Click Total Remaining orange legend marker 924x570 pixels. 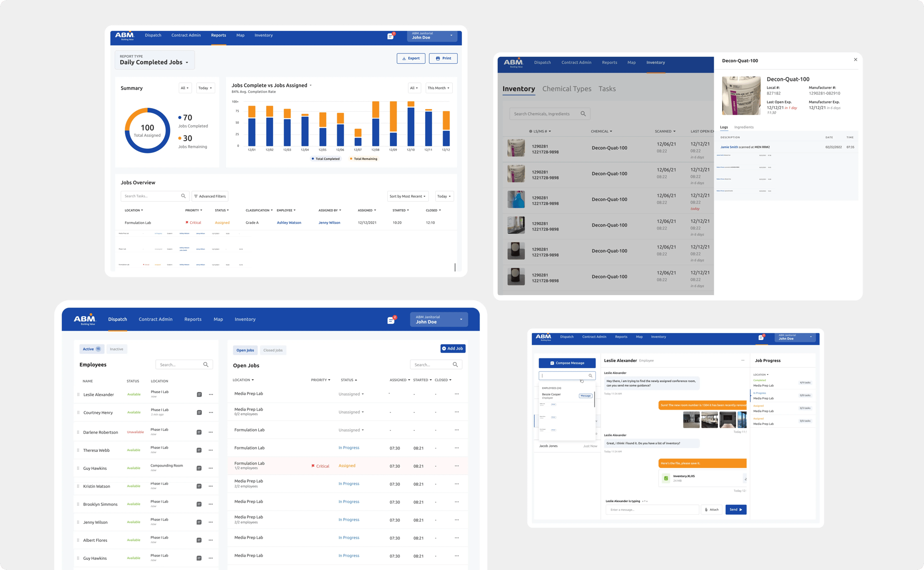pyautogui.click(x=351, y=159)
